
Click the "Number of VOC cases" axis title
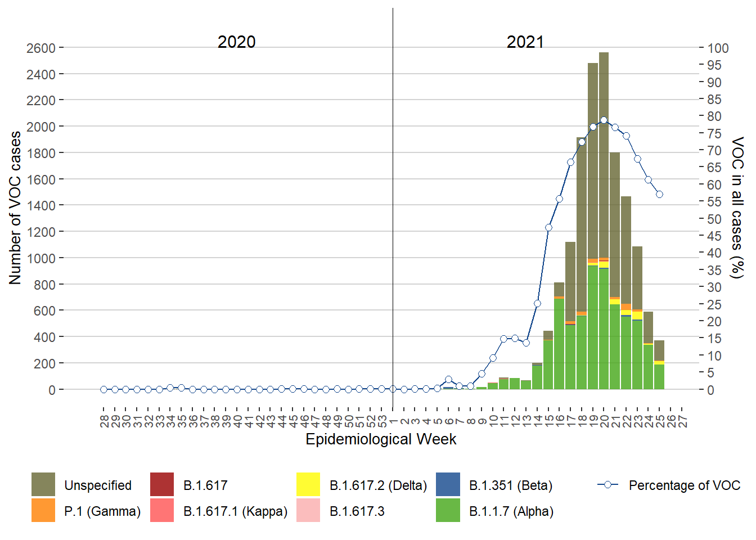click(x=15, y=208)
